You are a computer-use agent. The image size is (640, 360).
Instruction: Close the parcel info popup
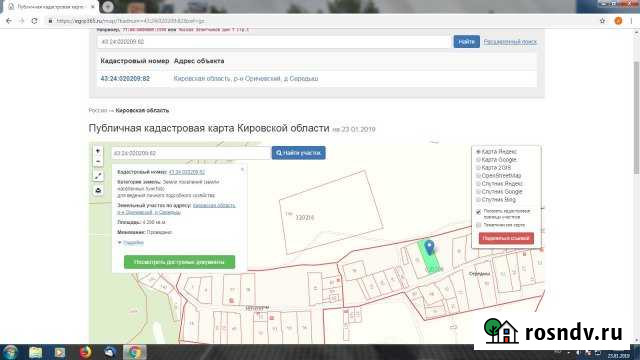(242, 169)
